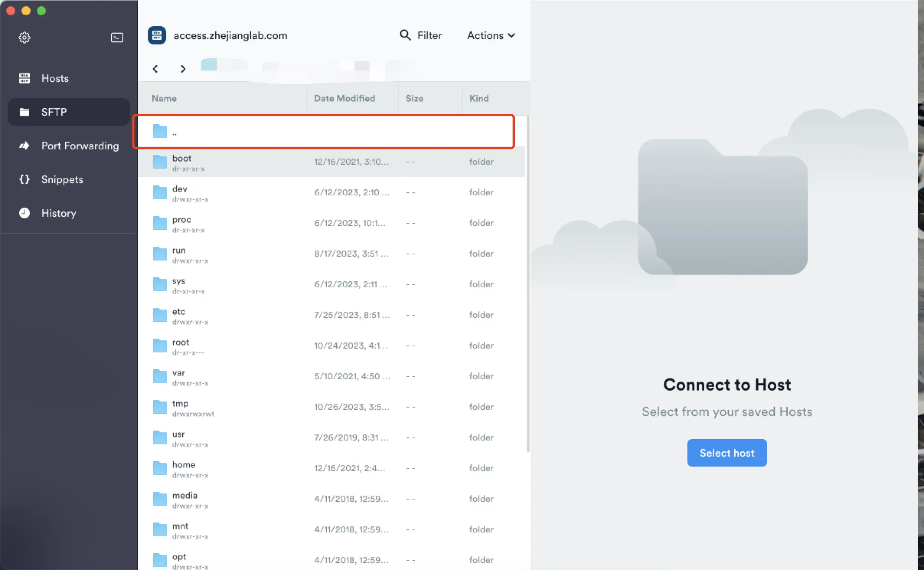
Task: Go back with the left chevron
Action: tap(155, 69)
